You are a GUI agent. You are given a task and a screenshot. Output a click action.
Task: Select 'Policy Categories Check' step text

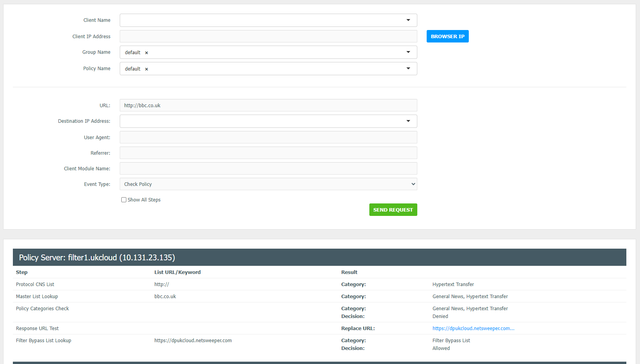coord(43,309)
